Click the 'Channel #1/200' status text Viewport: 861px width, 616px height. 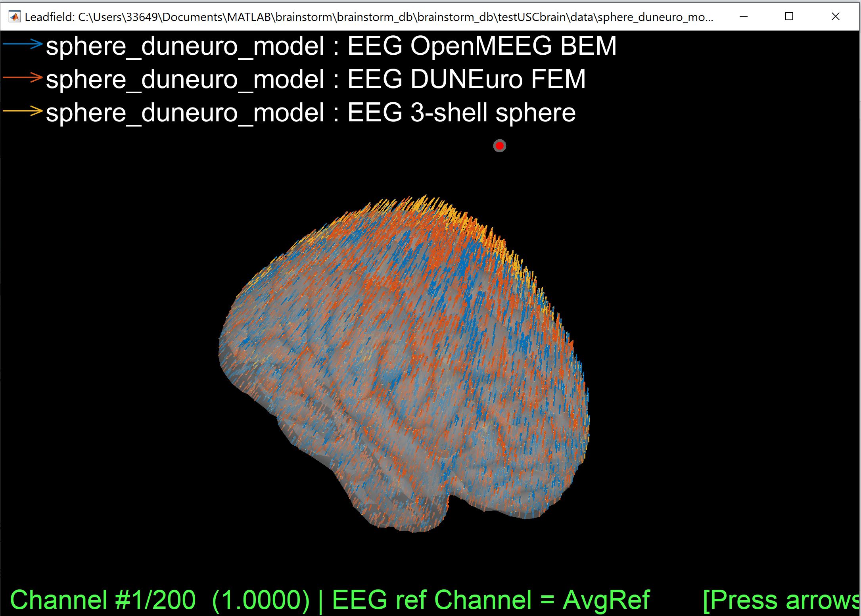pos(102,600)
